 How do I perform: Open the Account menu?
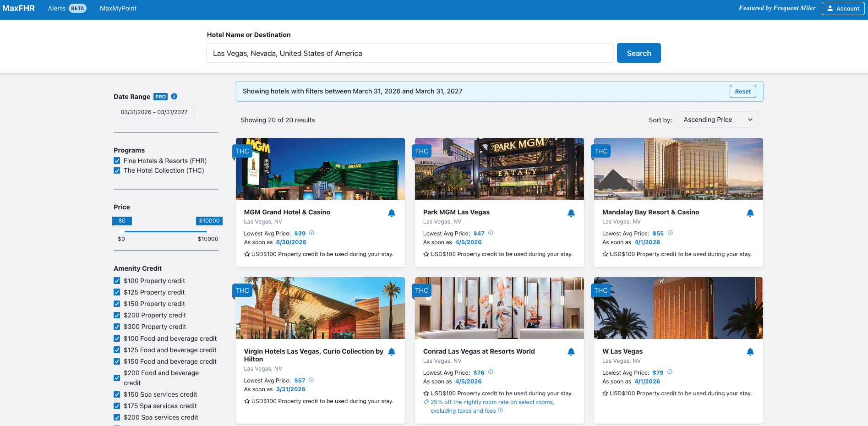coord(843,8)
